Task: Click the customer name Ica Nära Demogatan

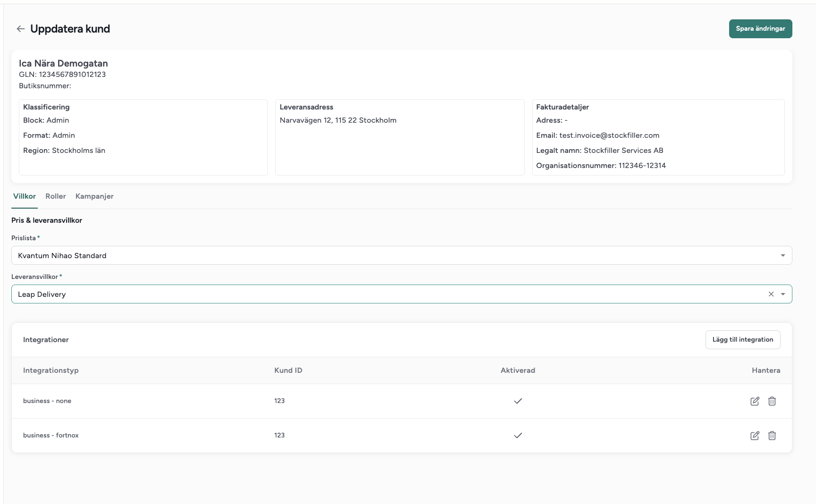Action: (x=63, y=63)
